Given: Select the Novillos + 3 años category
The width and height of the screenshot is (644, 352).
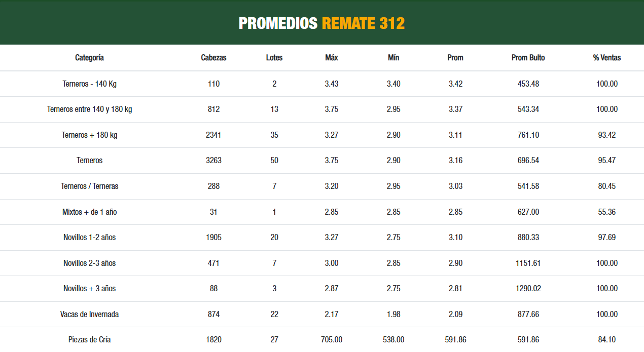Looking at the screenshot, I should pos(89,289).
